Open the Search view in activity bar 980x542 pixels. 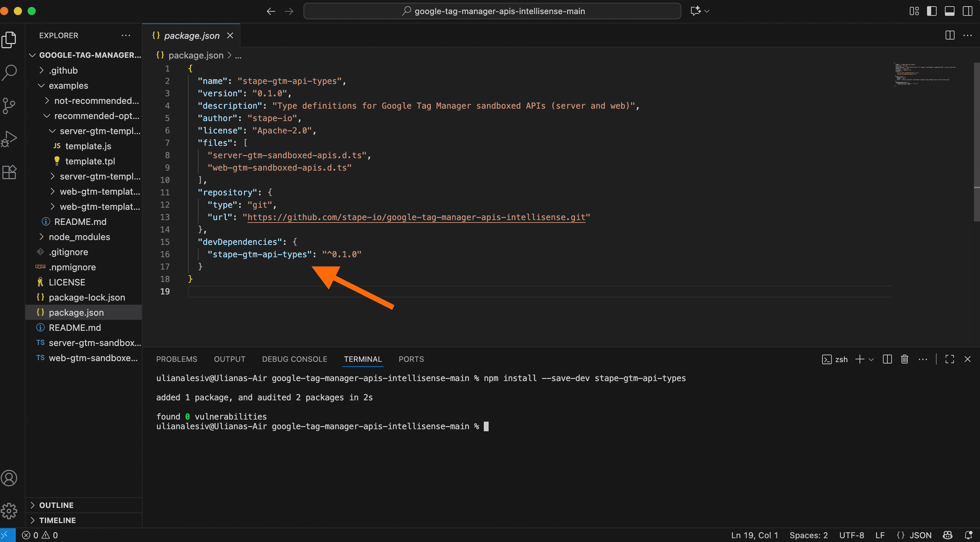tap(9, 72)
